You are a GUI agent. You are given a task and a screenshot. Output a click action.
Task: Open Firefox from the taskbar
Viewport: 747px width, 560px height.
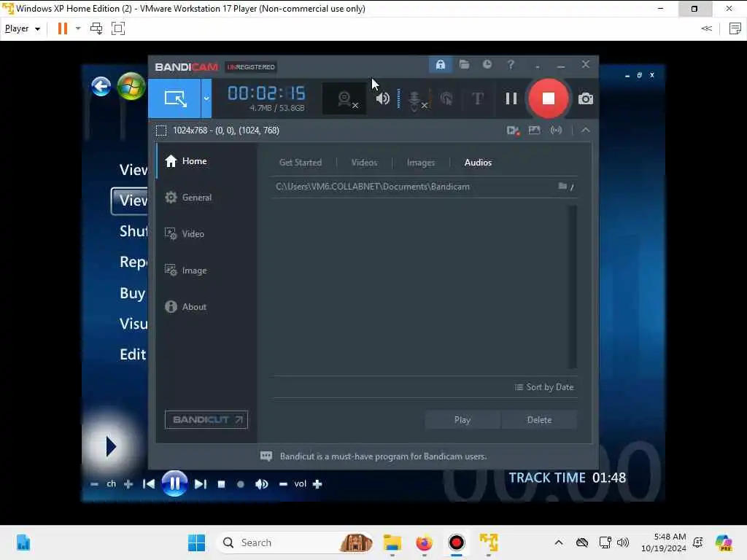point(424,542)
